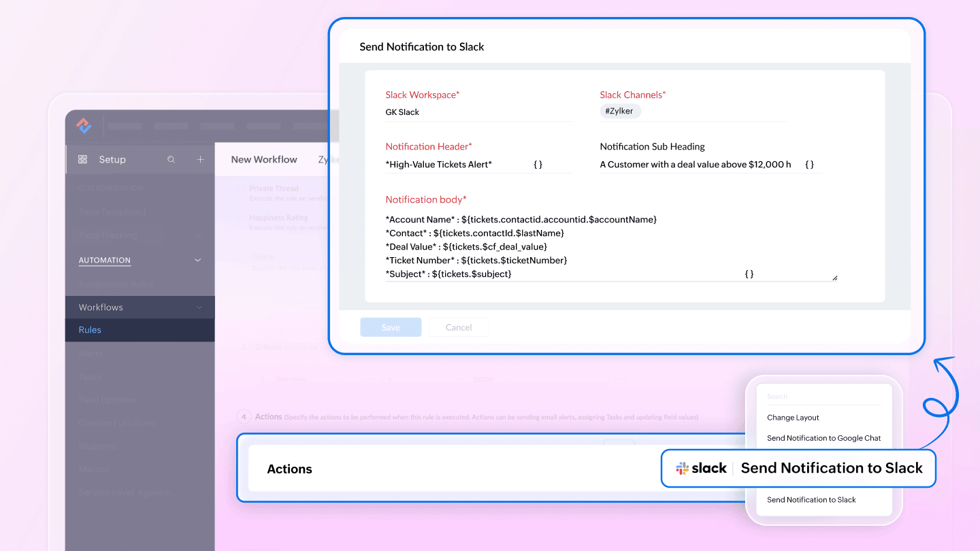Expand the Time Tracking chevron
This screenshot has width=980, height=551.
(198, 235)
